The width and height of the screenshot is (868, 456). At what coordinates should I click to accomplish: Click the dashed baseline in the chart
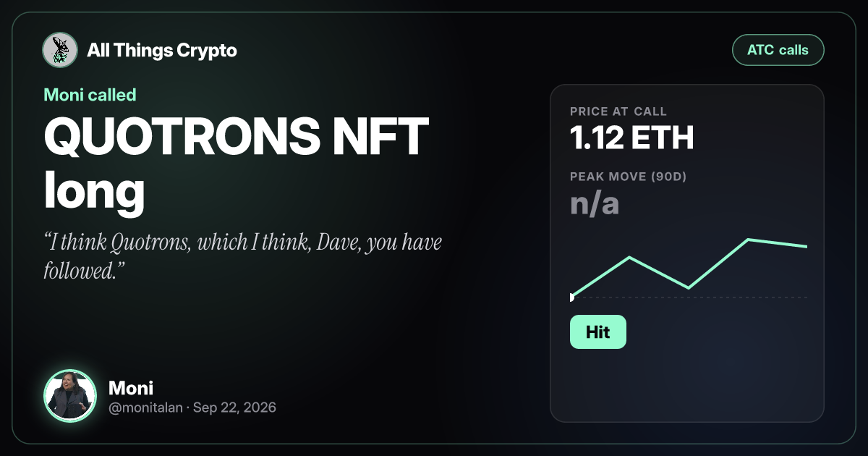pos(689,297)
